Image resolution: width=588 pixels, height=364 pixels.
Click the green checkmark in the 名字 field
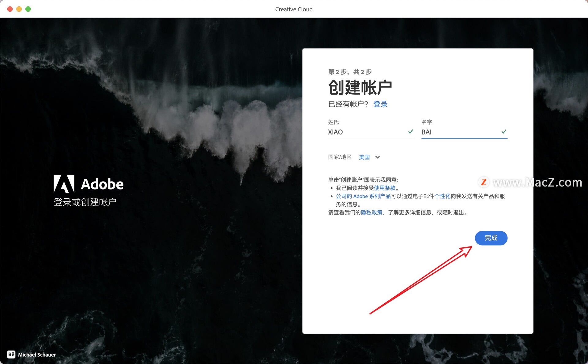pos(503,132)
